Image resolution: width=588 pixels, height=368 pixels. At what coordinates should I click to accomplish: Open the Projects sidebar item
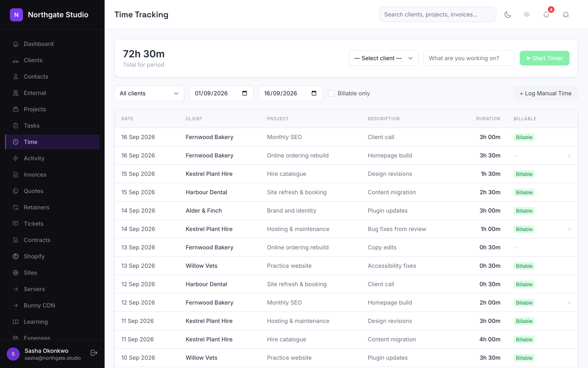coord(52,109)
